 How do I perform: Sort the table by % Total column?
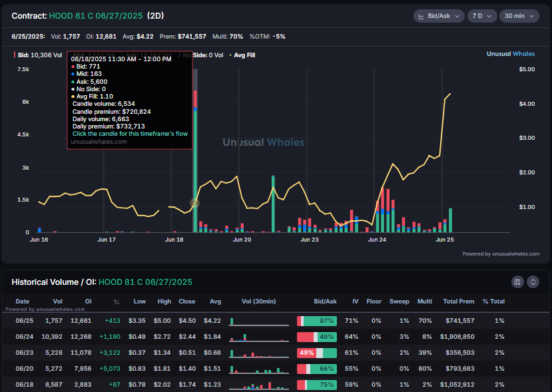coord(493,301)
